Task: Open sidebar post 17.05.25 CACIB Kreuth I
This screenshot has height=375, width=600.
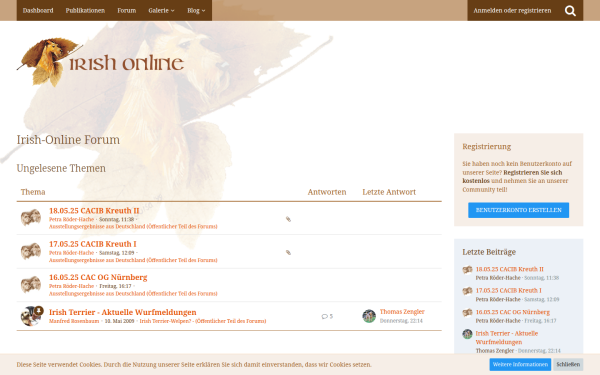Action: [x=508, y=290]
